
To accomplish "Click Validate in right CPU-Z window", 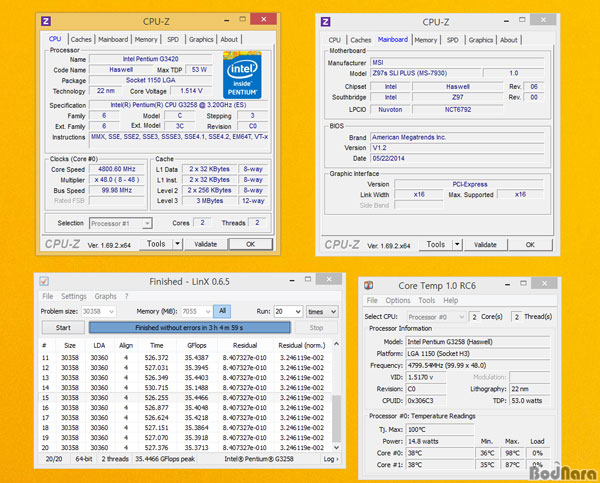I will pyautogui.click(x=485, y=245).
